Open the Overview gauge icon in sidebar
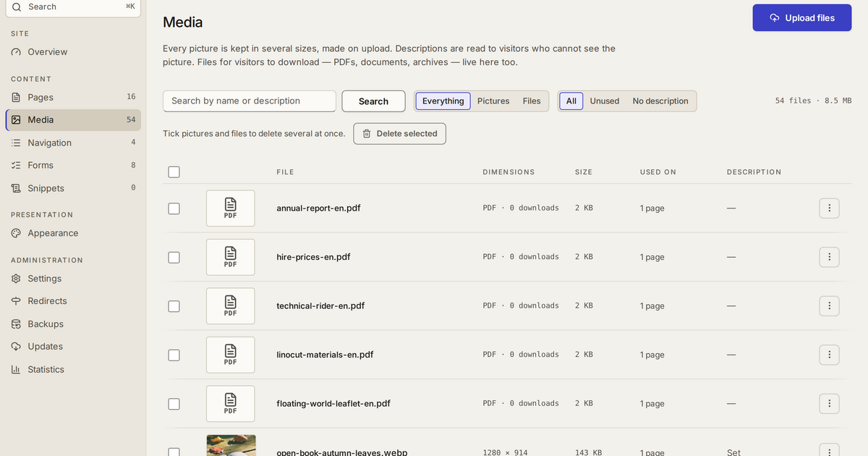Image resolution: width=868 pixels, height=456 pixels. pos(16,52)
